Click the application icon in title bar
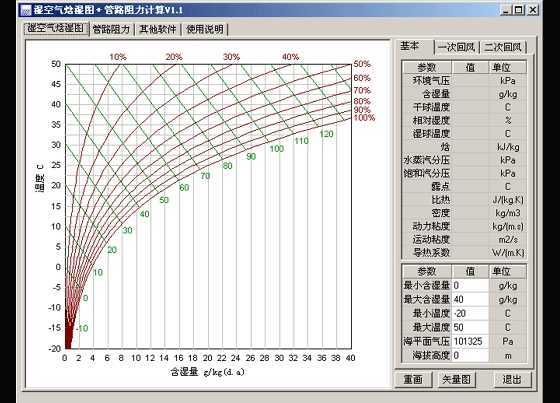The height and width of the screenshot is (403, 560). click(26, 10)
